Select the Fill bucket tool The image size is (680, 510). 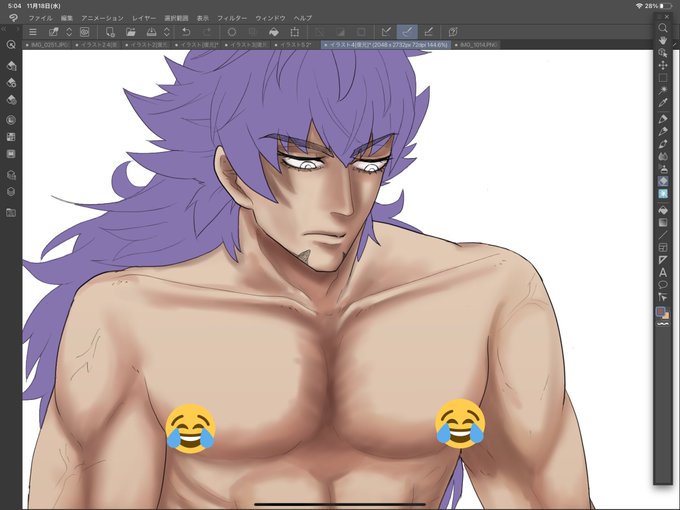click(663, 210)
